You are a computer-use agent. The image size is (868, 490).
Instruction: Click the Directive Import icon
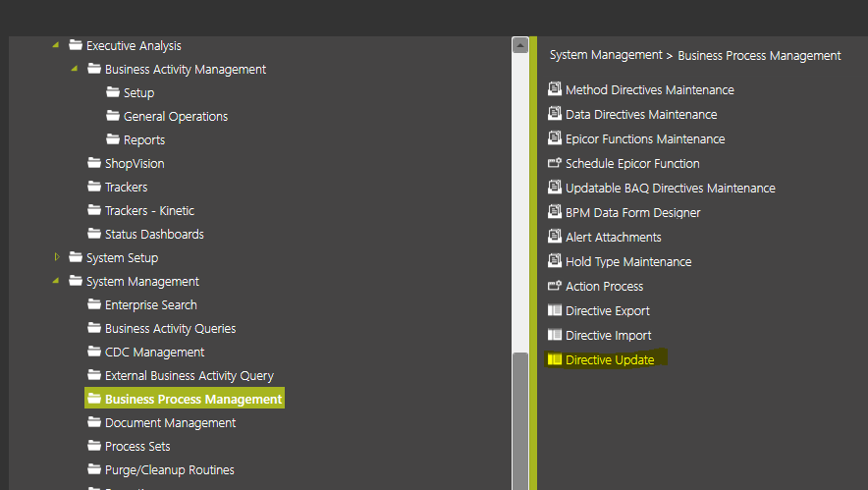pos(554,335)
